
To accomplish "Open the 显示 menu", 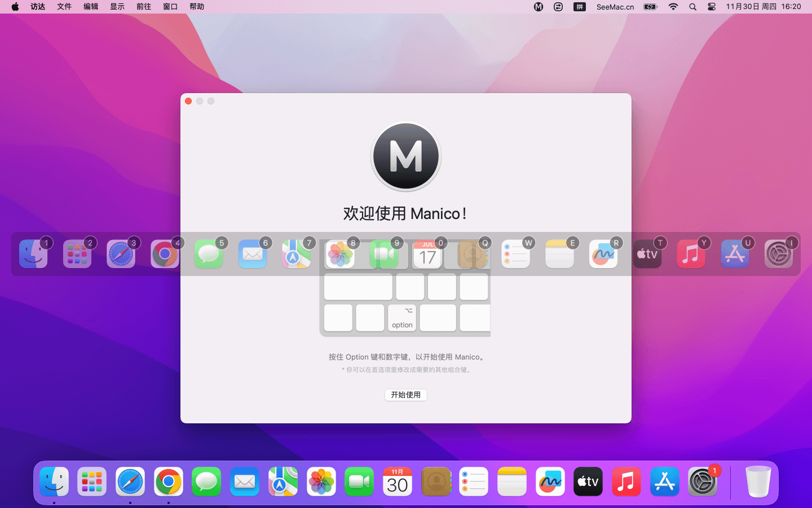I will coord(117,7).
